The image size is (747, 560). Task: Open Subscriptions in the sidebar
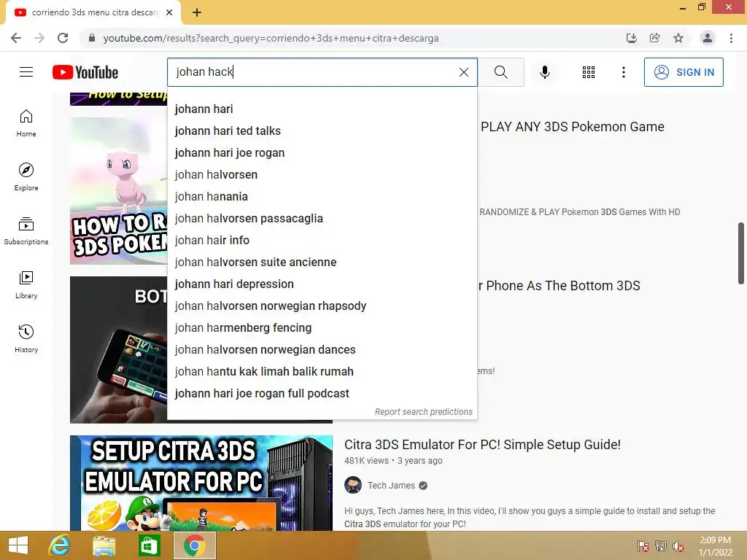(x=26, y=231)
